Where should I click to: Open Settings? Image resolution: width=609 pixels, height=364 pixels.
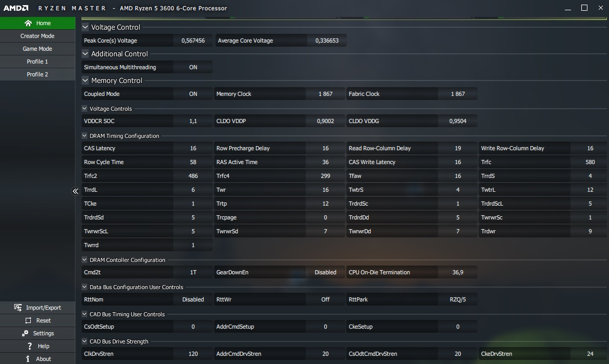[37, 333]
